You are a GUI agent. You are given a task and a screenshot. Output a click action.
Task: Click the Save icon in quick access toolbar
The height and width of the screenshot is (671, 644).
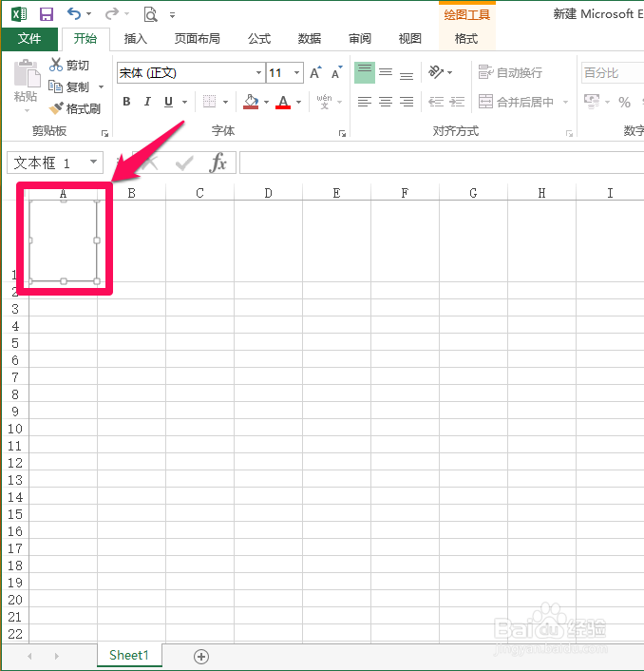pyautogui.click(x=47, y=14)
